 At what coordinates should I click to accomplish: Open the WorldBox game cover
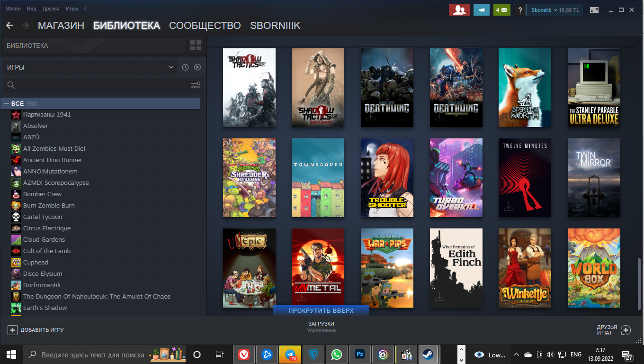pos(594,268)
